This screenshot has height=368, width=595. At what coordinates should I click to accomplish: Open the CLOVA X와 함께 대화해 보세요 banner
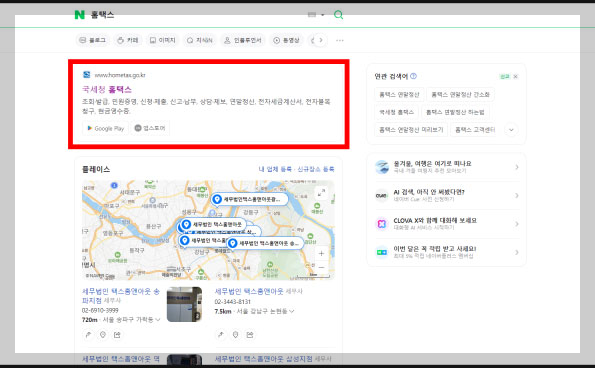[446, 224]
